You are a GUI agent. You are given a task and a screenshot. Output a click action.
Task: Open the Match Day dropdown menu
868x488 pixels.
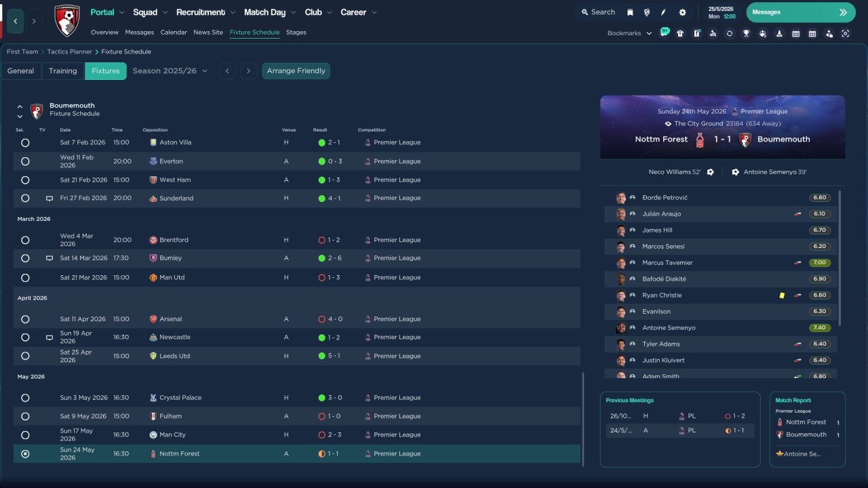coord(271,12)
